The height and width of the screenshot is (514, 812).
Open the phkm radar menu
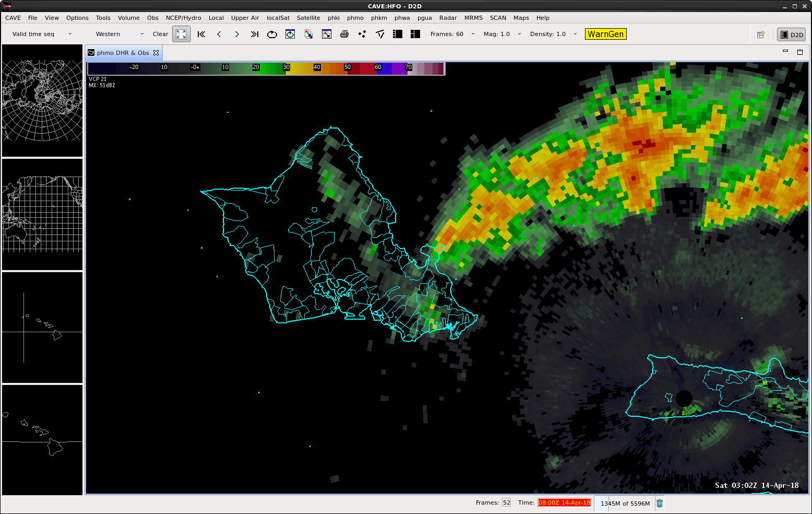pos(379,18)
